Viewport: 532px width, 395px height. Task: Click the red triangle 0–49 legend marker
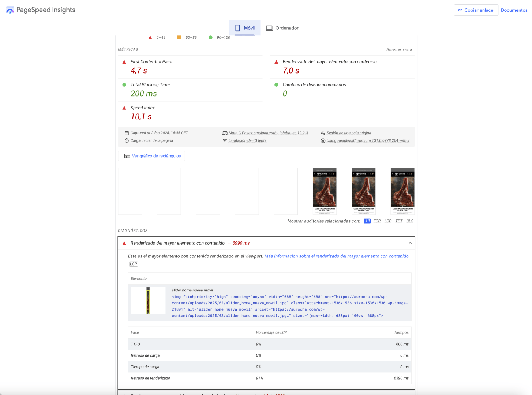pyautogui.click(x=150, y=38)
